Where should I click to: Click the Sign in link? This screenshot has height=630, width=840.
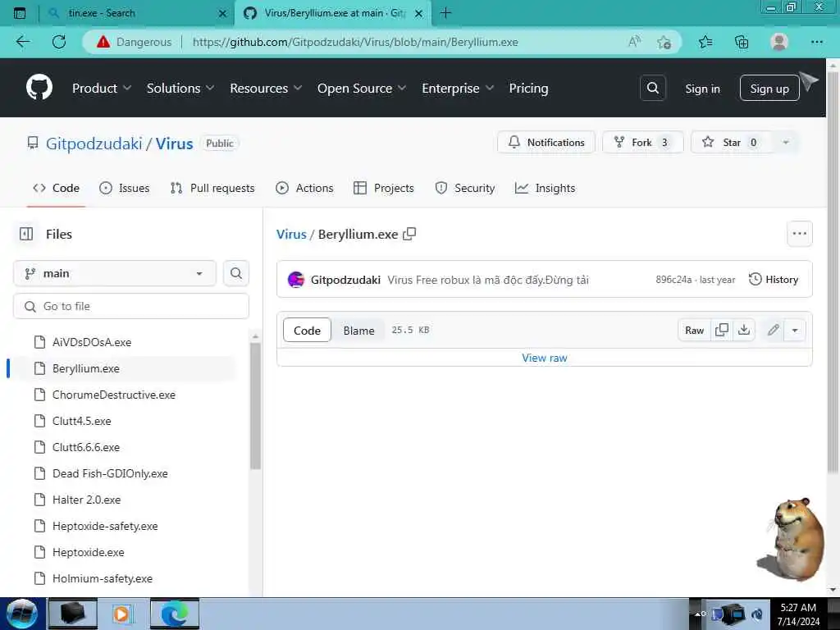tap(702, 89)
